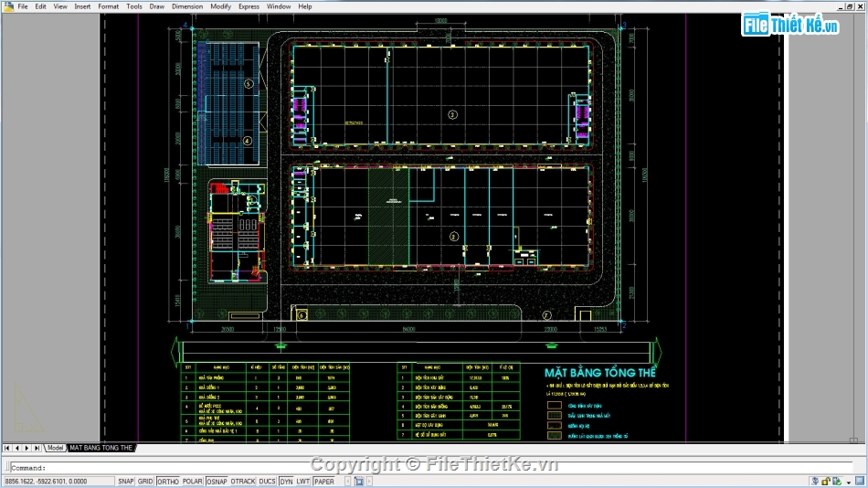Restore down the drawing window
The image size is (868, 488).
(x=851, y=6)
